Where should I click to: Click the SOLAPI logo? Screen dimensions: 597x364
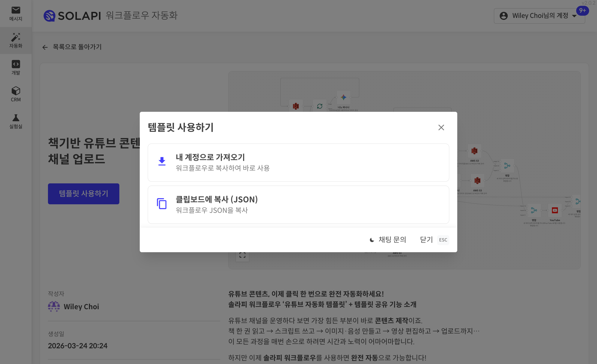pos(72,16)
